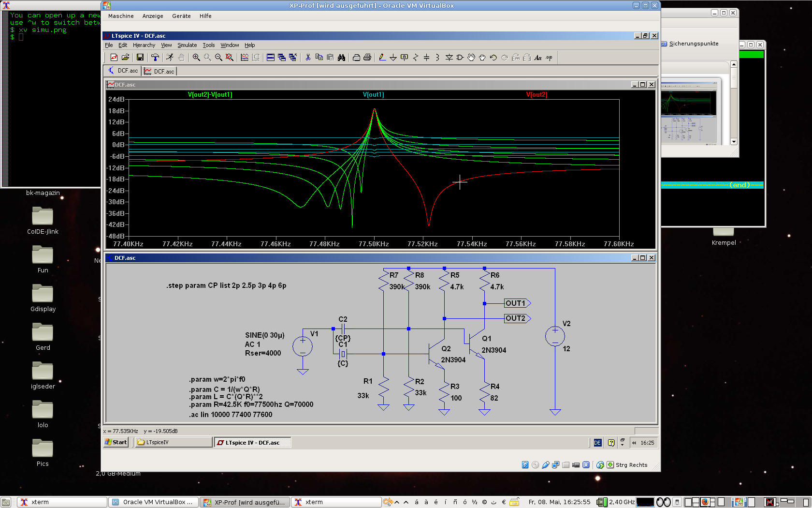This screenshot has width=812, height=508.
Task: Select the Component gate symbol tool
Action: click(460, 58)
